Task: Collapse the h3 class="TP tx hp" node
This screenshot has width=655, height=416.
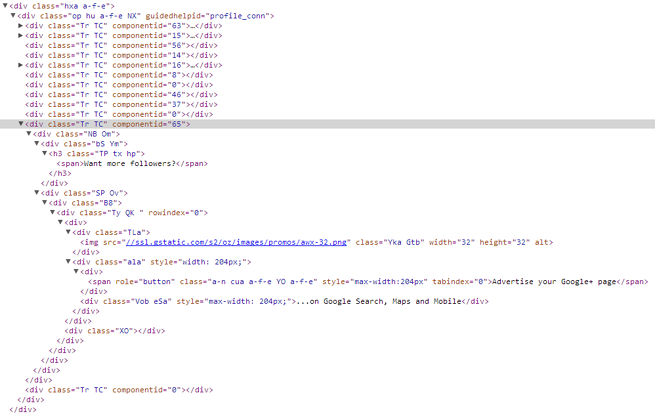Action: click(45, 153)
